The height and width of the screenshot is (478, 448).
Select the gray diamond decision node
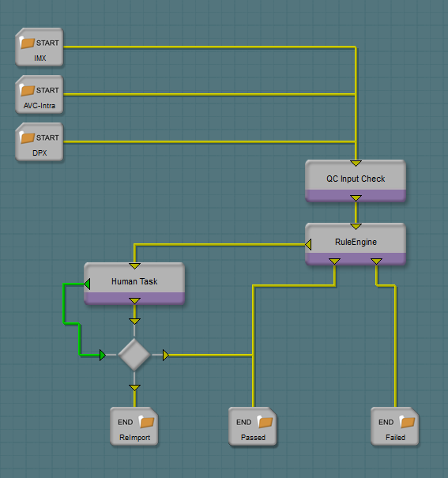coord(134,355)
